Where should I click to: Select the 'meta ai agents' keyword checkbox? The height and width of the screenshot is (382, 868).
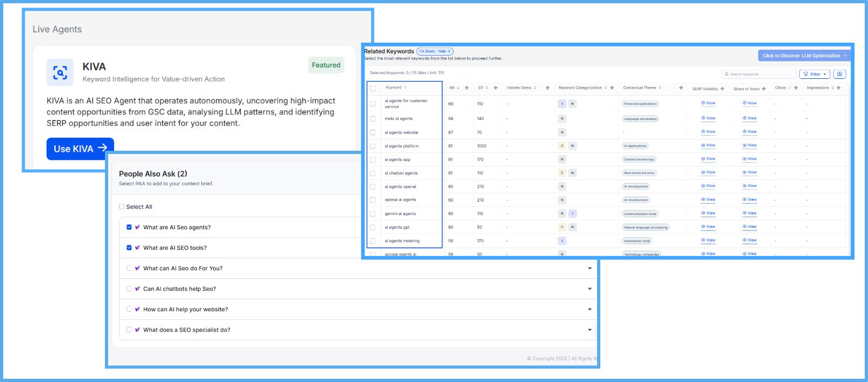point(373,119)
